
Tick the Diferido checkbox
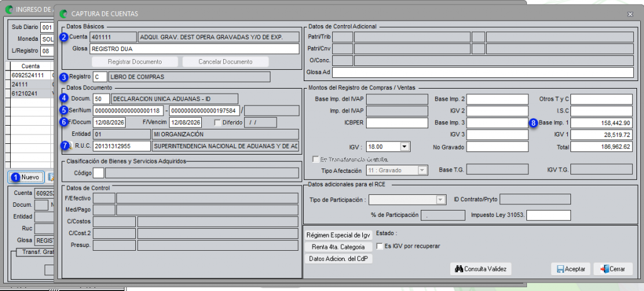(218, 123)
